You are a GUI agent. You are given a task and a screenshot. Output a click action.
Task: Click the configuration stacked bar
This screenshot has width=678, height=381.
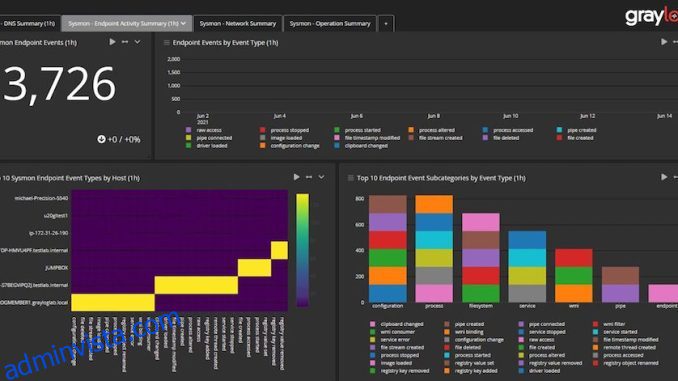(388, 249)
